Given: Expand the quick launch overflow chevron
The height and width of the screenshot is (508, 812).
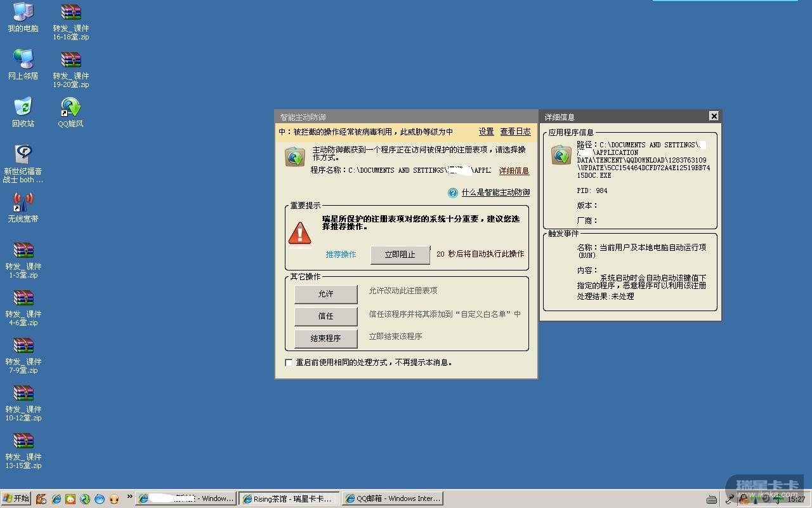Looking at the screenshot, I should pyautogui.click(x=130, y=497).
